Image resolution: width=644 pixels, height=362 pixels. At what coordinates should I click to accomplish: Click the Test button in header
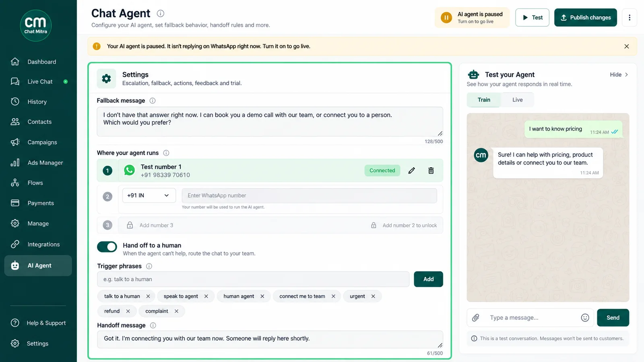coord(532,17)
